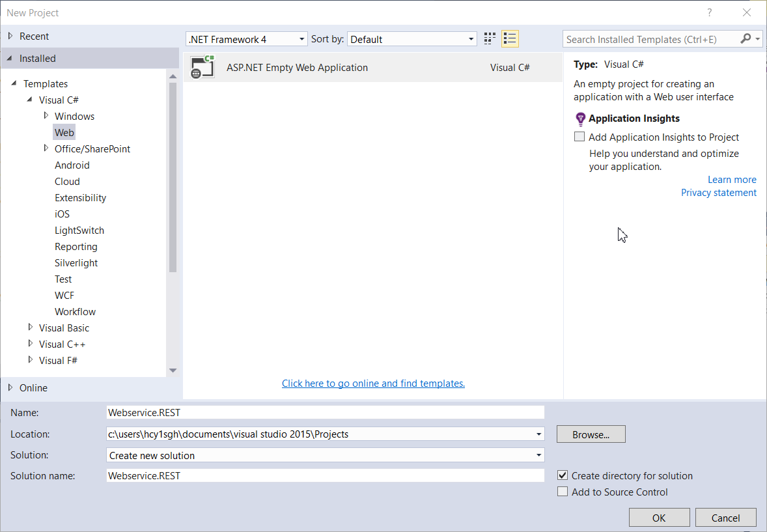Viewport: 767px width, 532px height.
Task: Select the Extensibility template category
Action: (x=80, y=198)
